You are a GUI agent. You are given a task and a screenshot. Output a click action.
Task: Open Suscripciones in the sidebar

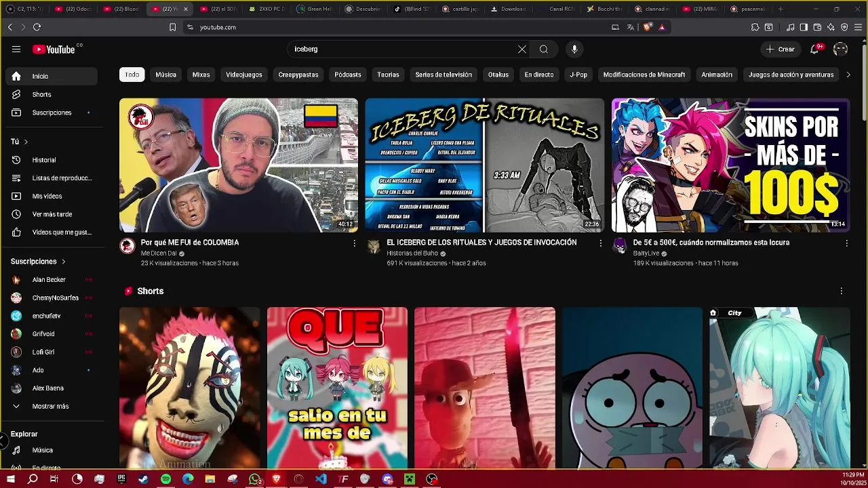click(52, 113)
